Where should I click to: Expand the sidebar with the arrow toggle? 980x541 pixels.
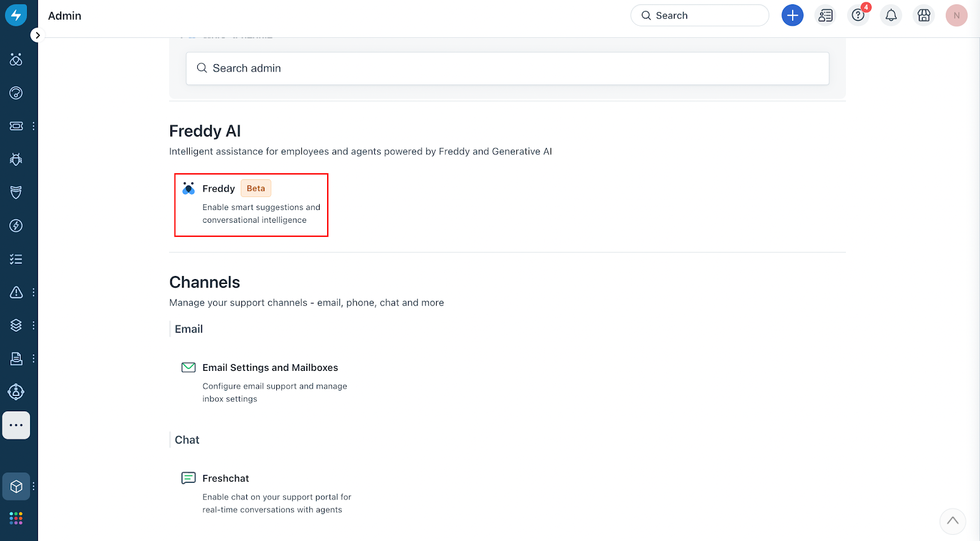pyautogui.click(x=37, y=35)
